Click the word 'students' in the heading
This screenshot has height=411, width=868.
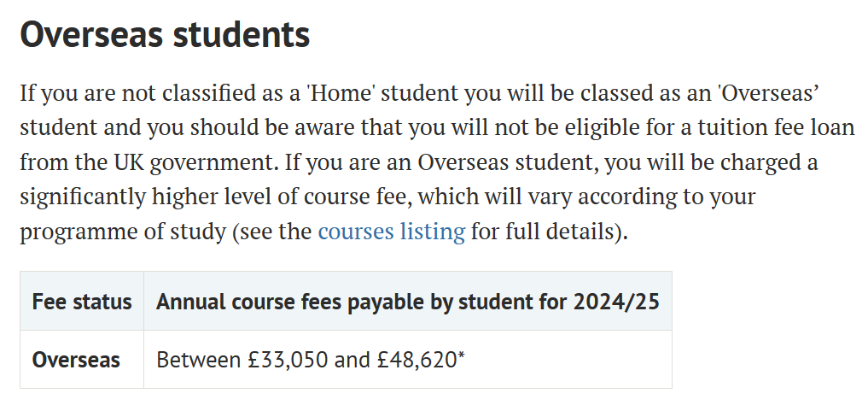click(242, 34)
